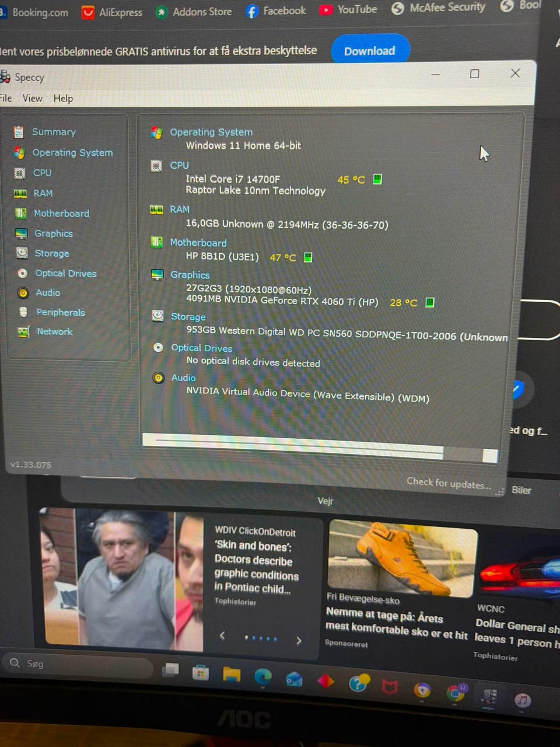Open Microsoft Store from the taskbar
The height and width of the screenshot is (747, 560).
pos(201,673)
